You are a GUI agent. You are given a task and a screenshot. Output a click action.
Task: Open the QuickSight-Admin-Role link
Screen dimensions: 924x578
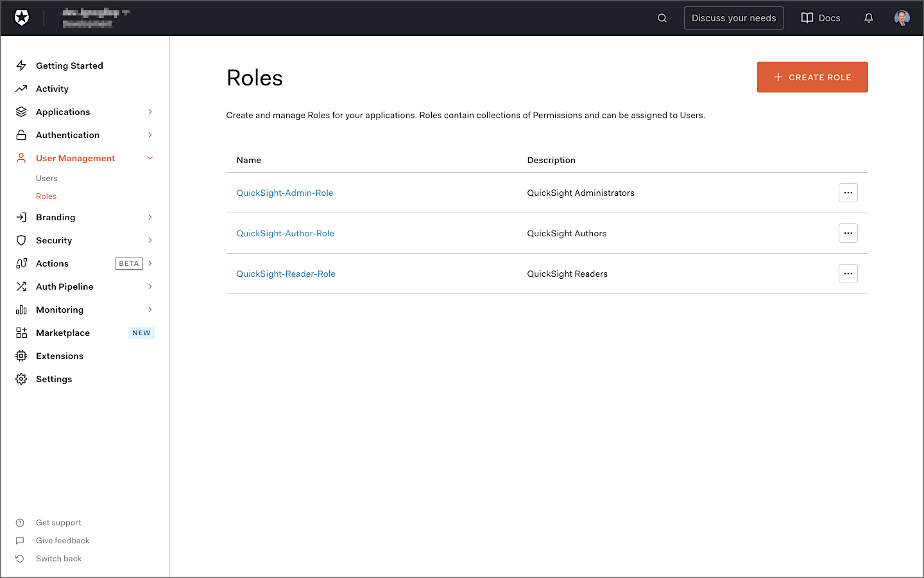284,193
